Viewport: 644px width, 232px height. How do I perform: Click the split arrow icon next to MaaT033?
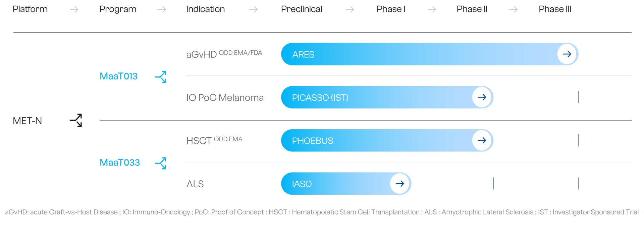pos(160,163)
